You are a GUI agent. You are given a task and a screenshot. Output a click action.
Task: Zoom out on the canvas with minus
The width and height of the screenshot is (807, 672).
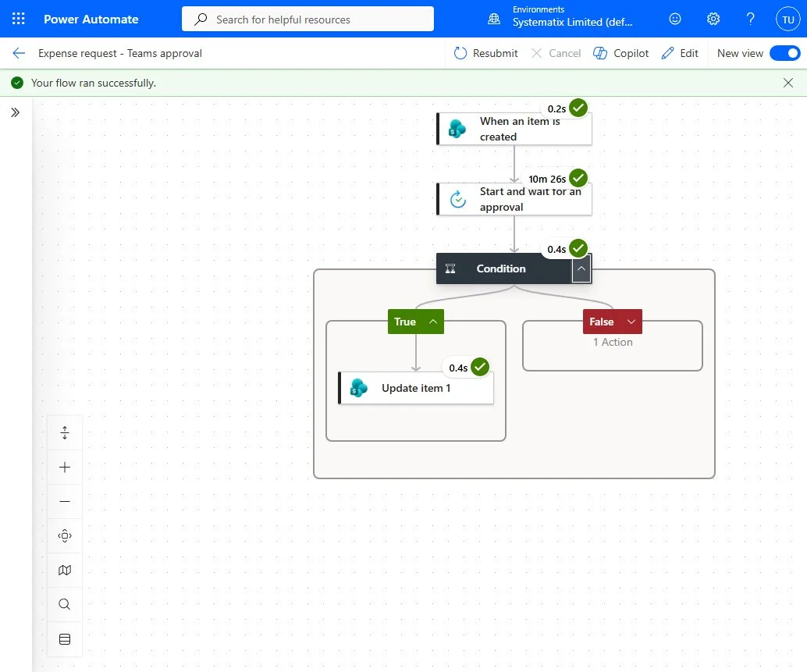65,502
